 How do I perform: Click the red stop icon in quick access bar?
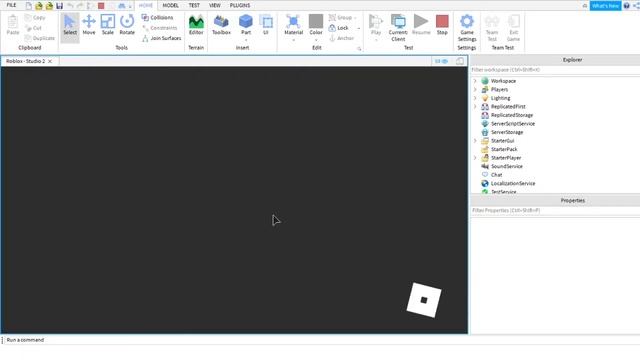pos(101,6)
